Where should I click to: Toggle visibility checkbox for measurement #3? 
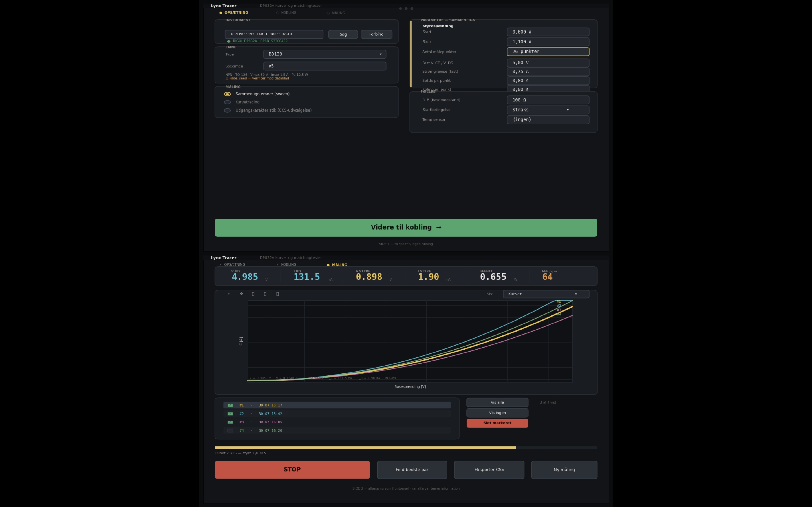[230, 422]
